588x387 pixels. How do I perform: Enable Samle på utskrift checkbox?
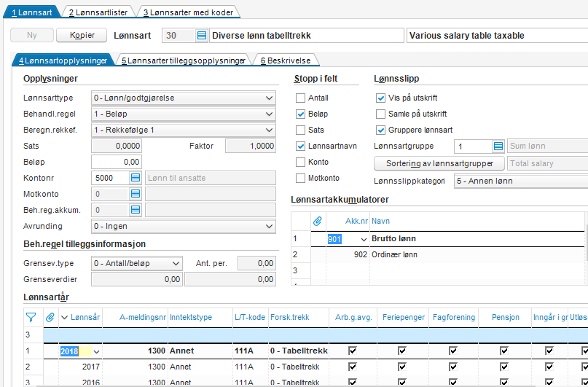[x=380, y=114]
